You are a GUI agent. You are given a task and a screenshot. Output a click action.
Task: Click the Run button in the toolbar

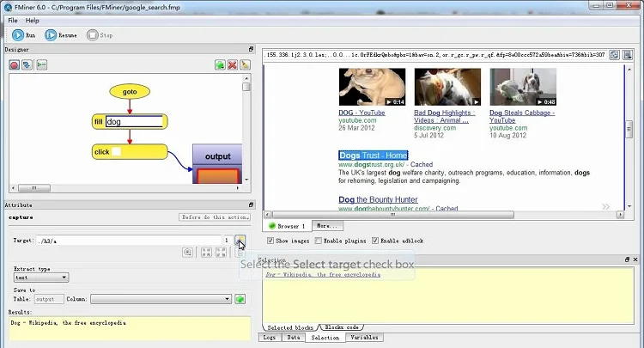point(24,35)
